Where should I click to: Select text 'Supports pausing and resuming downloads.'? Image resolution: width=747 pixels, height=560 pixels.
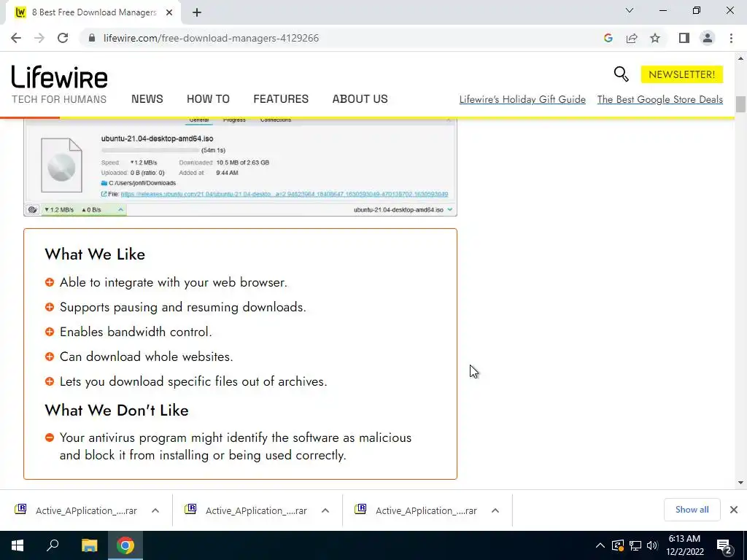[x=183, y=307]
